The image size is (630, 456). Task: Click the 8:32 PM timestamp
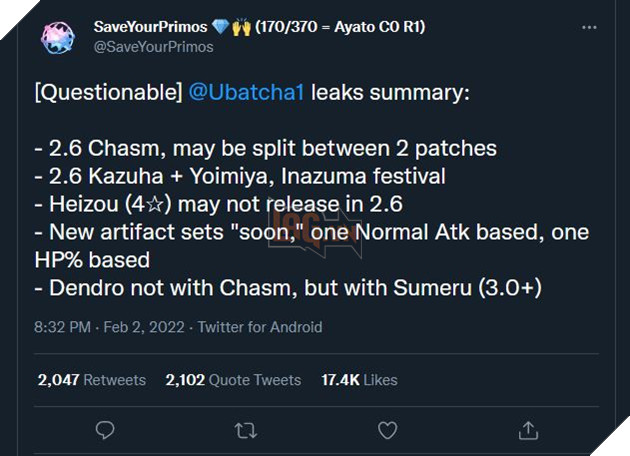tap(63, 327)
